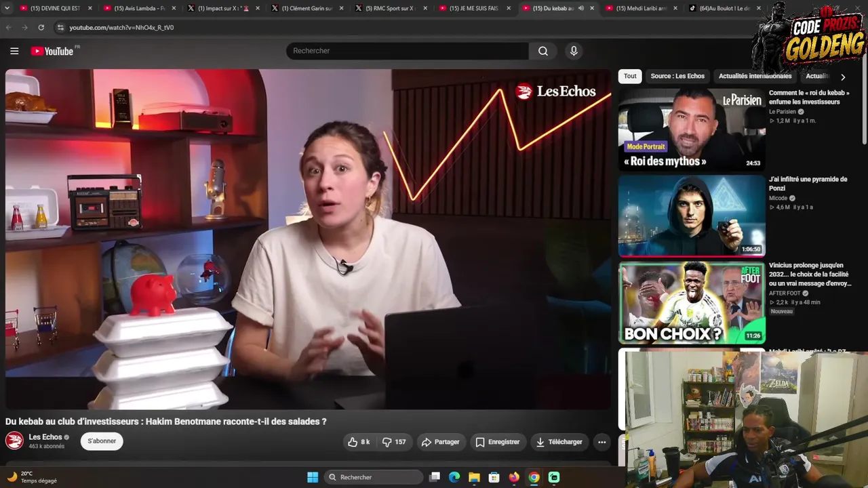Visit the Le Parisien channel link

tap(783, 112)
